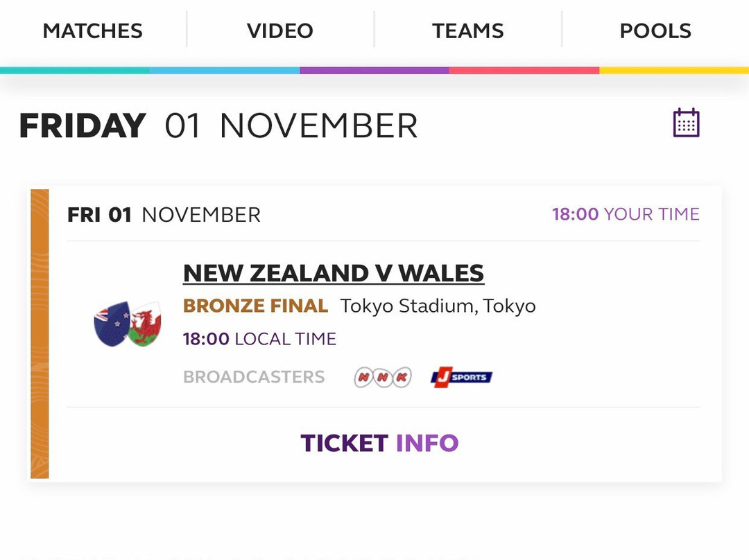Open the New Zealand v Wales match link
This screenshot has height=560, width=749.
point(334,274)
